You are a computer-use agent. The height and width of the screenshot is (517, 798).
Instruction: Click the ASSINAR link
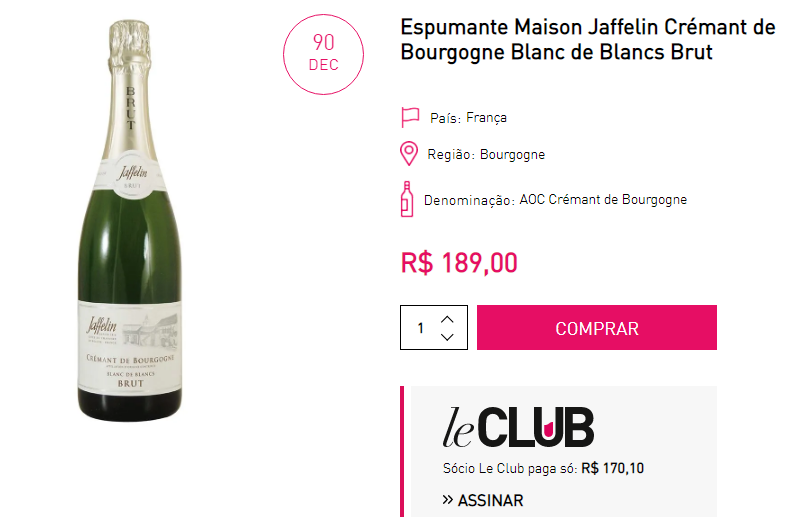click(491, 500)
